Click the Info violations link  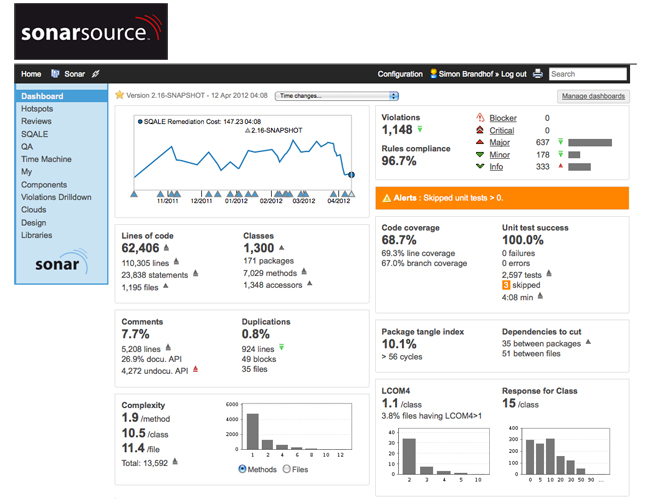[x=496, y=167]
